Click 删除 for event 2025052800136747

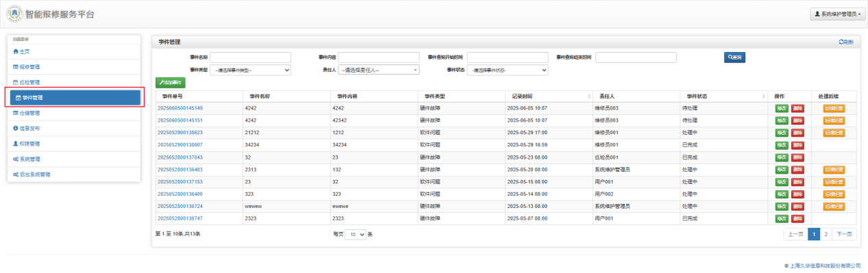[797, 218]
